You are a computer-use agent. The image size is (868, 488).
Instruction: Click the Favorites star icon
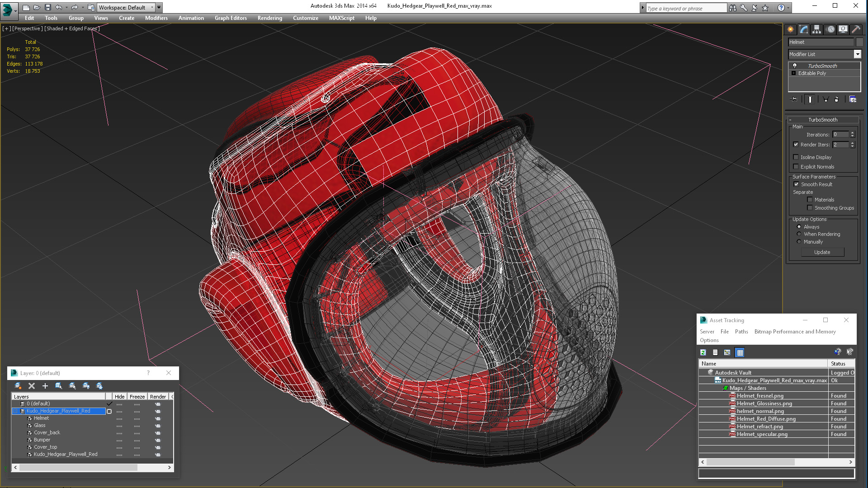[x=765, y=8]
